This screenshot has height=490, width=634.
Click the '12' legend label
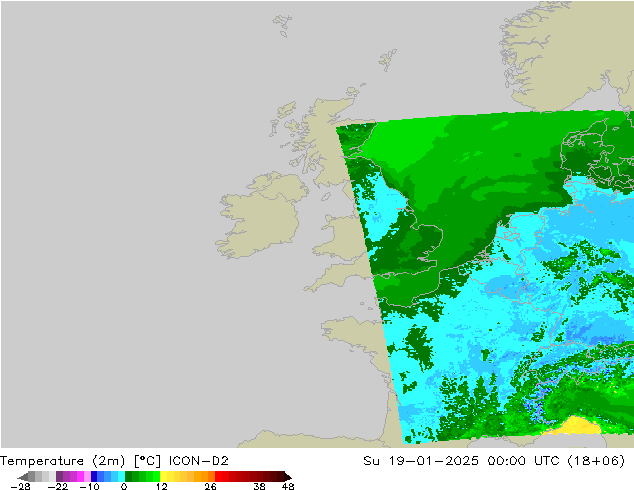pos(162,486)
